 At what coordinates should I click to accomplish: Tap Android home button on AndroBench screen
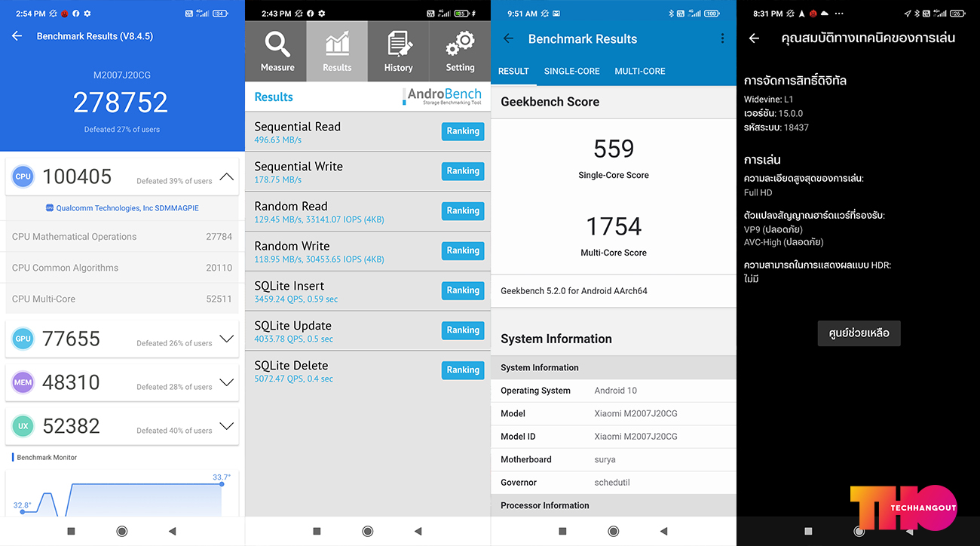coord(368,531)
